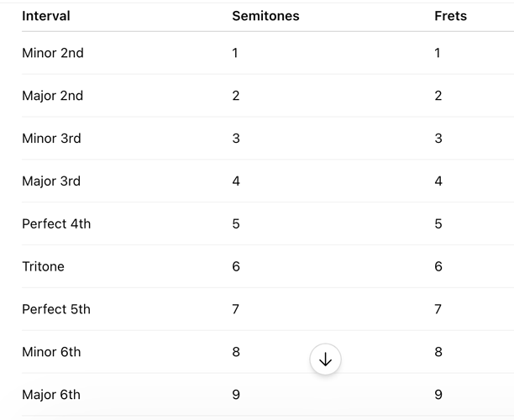Click frets value 5 for Perfect 4th
This screenshot has height=420, width=514.
438,224
